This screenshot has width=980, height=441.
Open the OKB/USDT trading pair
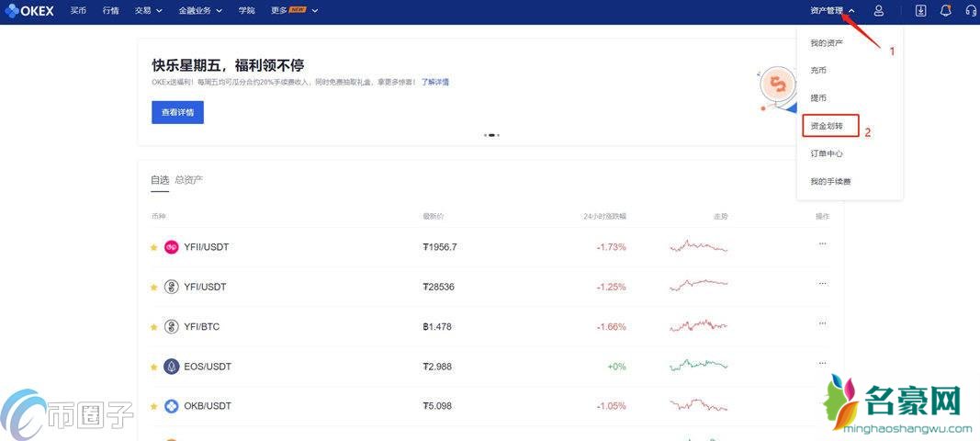tap(208, 406)
